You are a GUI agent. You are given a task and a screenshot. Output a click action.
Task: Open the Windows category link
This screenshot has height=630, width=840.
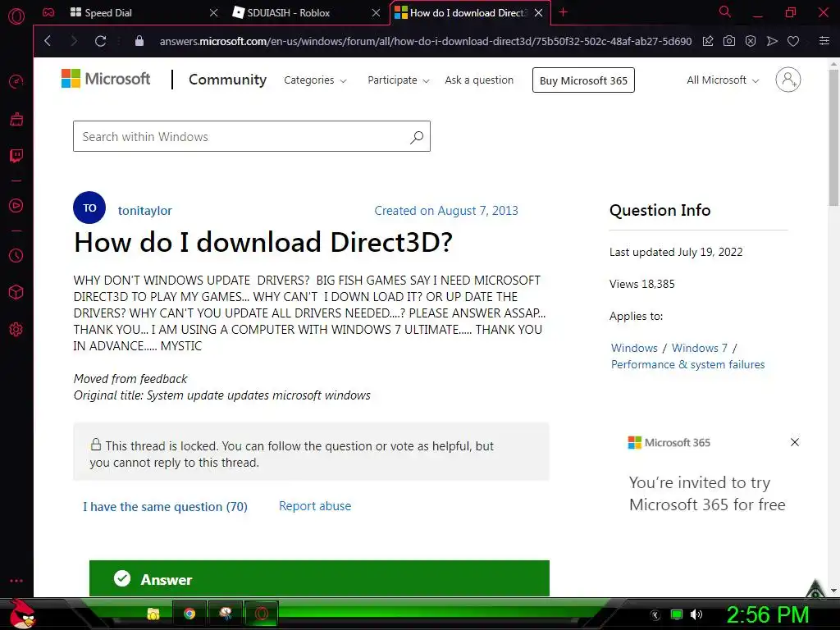coord(634,348)
